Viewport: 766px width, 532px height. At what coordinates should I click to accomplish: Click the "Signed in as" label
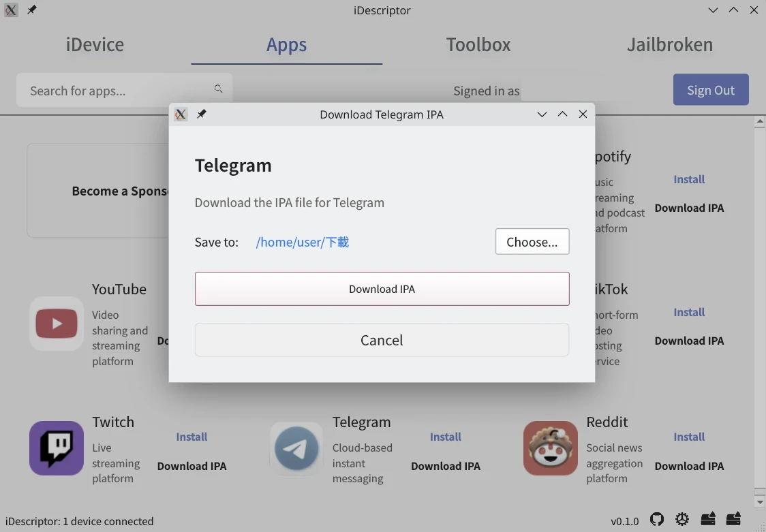coord(486,91)
